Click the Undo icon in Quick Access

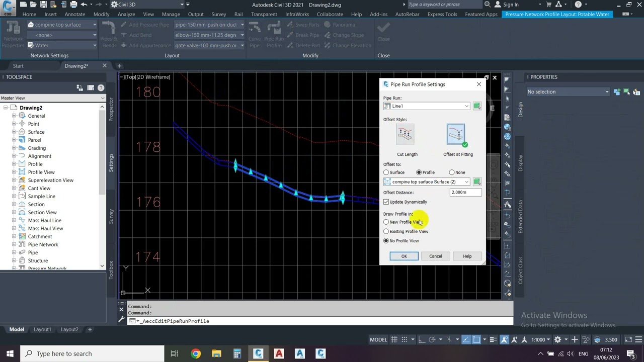(x=84, y=5)
